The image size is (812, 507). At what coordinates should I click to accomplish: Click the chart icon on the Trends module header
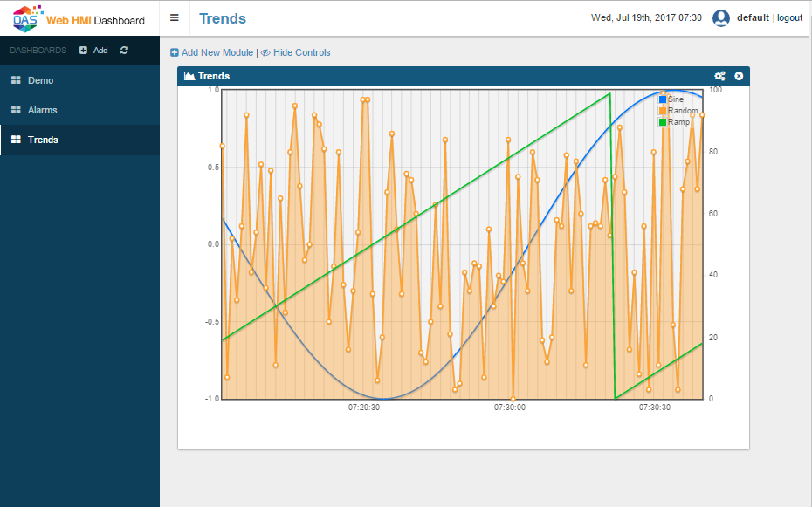point(189,76)
